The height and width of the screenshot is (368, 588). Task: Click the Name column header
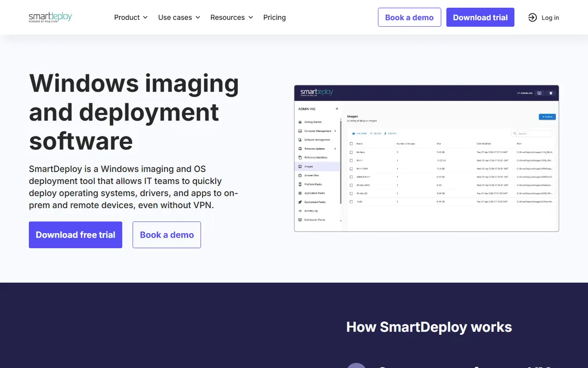click(x=360, y=144)
